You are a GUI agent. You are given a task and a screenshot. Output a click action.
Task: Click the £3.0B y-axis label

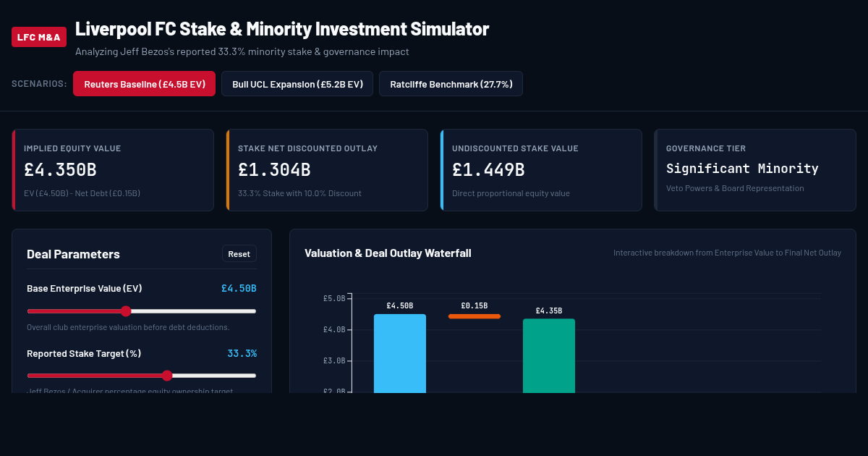click(333, 360)
